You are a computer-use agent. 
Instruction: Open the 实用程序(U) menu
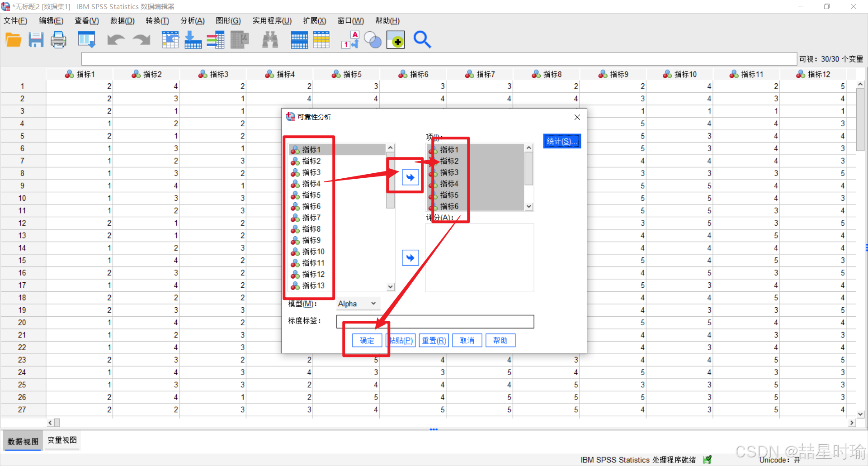272,21
